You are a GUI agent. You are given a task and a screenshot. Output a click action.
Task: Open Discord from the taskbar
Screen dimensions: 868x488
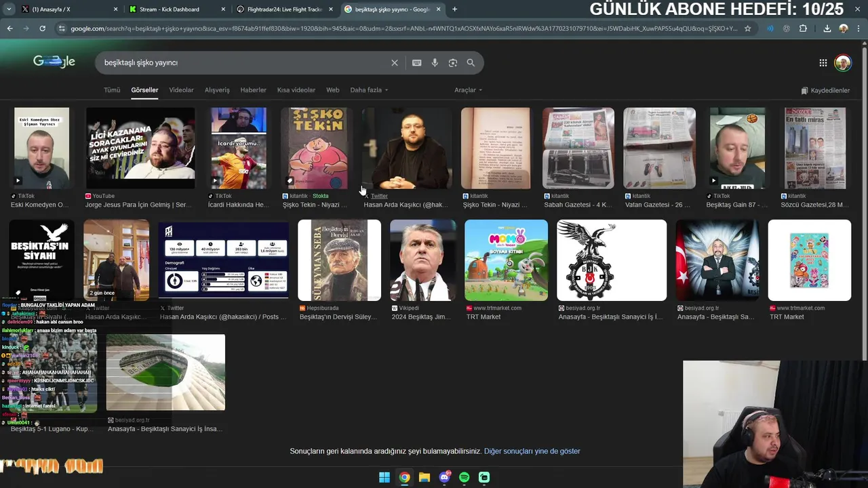[444, 477]
